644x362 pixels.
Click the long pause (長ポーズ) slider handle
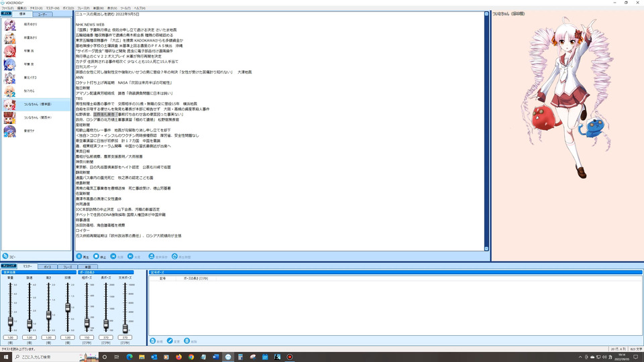click(106, 324)
